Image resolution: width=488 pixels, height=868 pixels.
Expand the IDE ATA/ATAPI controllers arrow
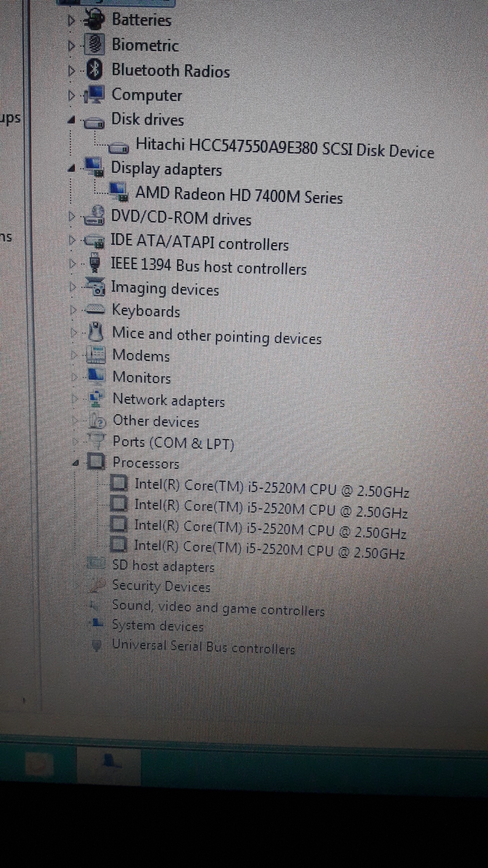pyautogui.click(x=72, y=240)
